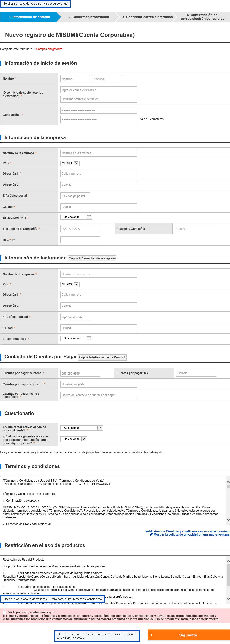The image size is (230, 644).
Task: Focus Nombre de la empresa field in billing section
Action: point(98,274)
